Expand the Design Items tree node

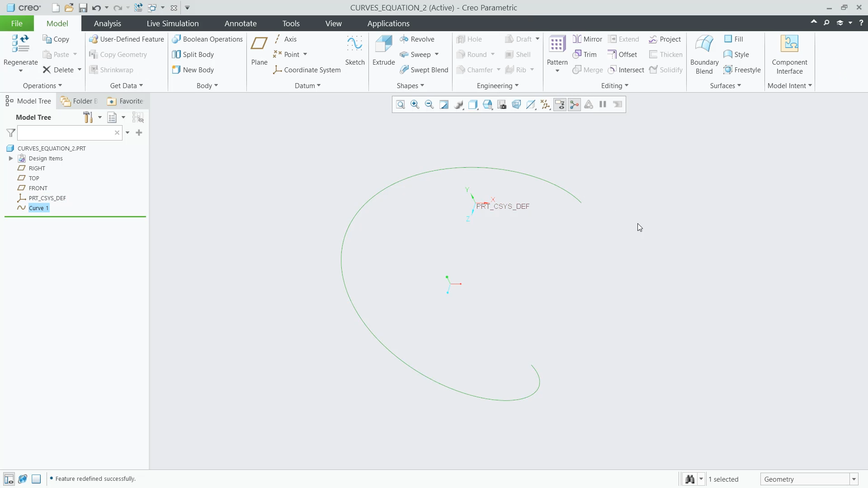pyautogui.click(x=11, y=159)
